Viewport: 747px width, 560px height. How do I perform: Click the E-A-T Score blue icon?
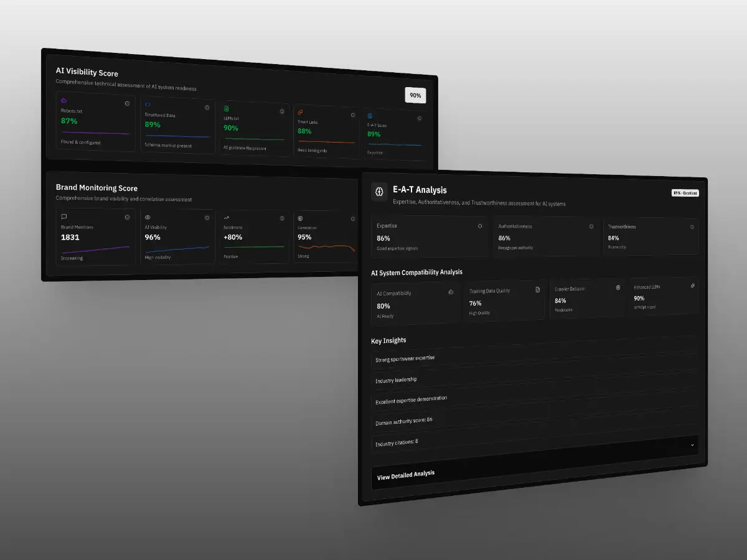click(x=370, y=116)
